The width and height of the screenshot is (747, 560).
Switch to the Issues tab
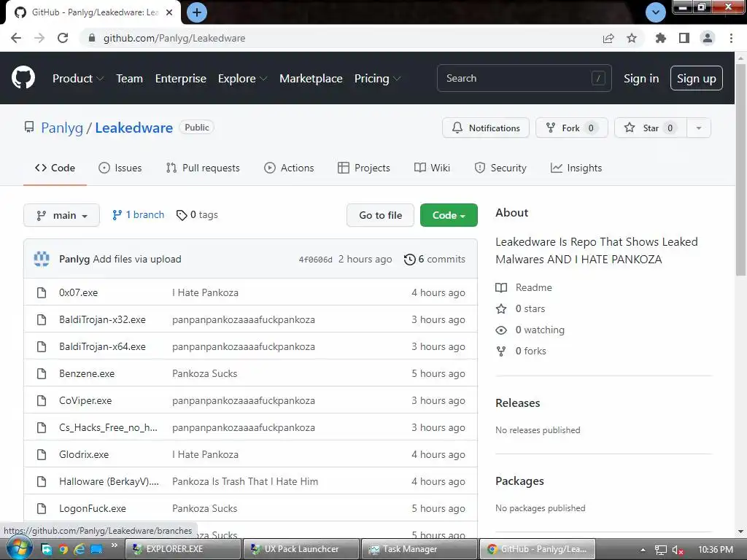pyautogui.click(x=120, y=168)
